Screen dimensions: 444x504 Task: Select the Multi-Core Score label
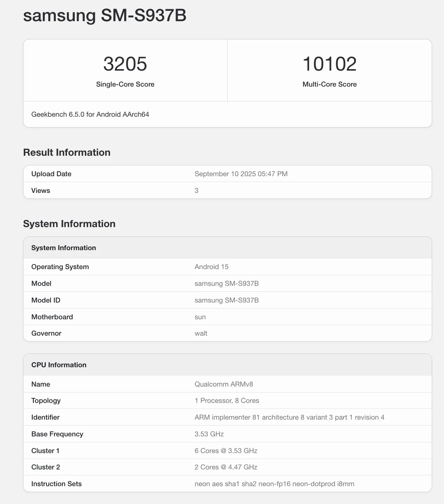pos(329,84)
